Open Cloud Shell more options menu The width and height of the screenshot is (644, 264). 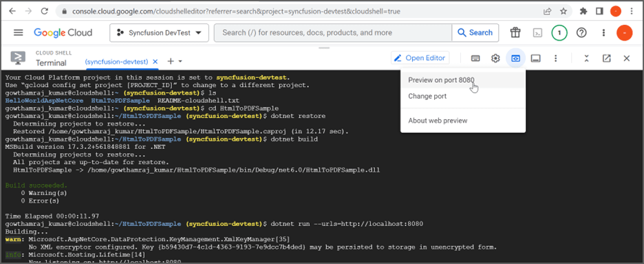[556, 59]
